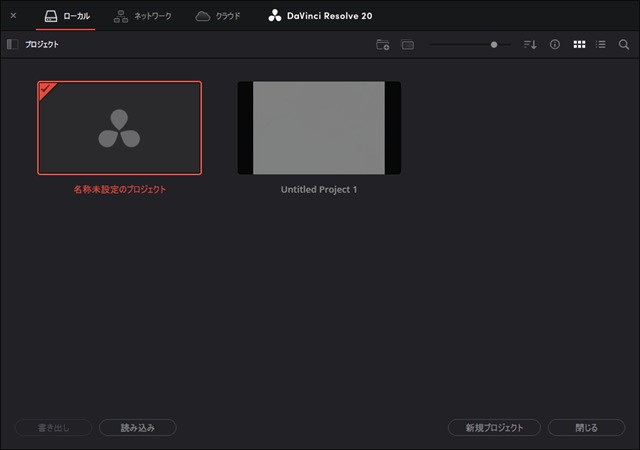The image size is (640, 450).
Task: Switch to thumbnail grid view
Action: pos(579,45)
